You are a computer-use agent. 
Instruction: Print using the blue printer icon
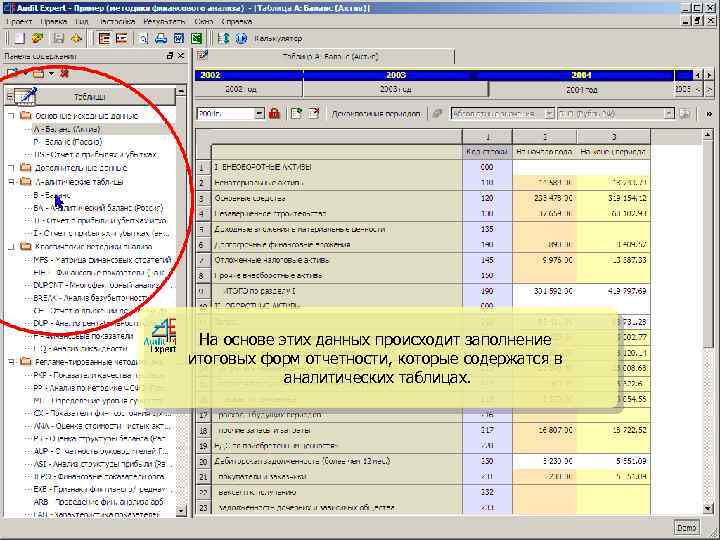pos(161,39)
